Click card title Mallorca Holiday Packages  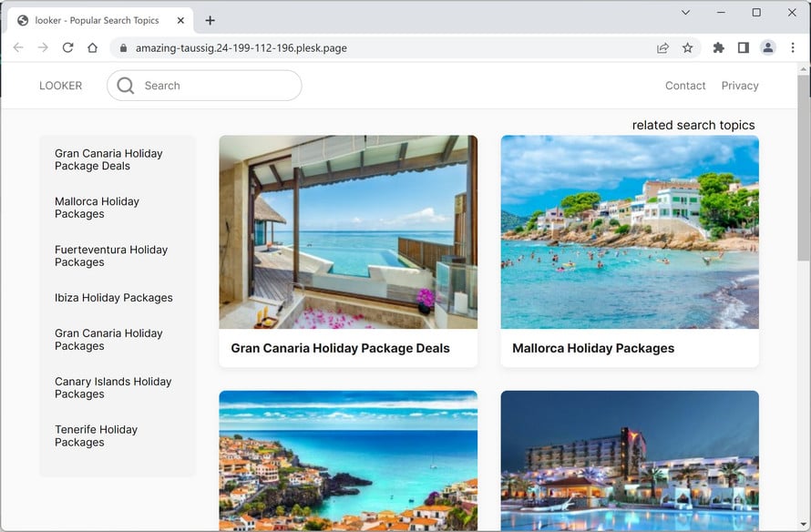click(x=593, y=349)
